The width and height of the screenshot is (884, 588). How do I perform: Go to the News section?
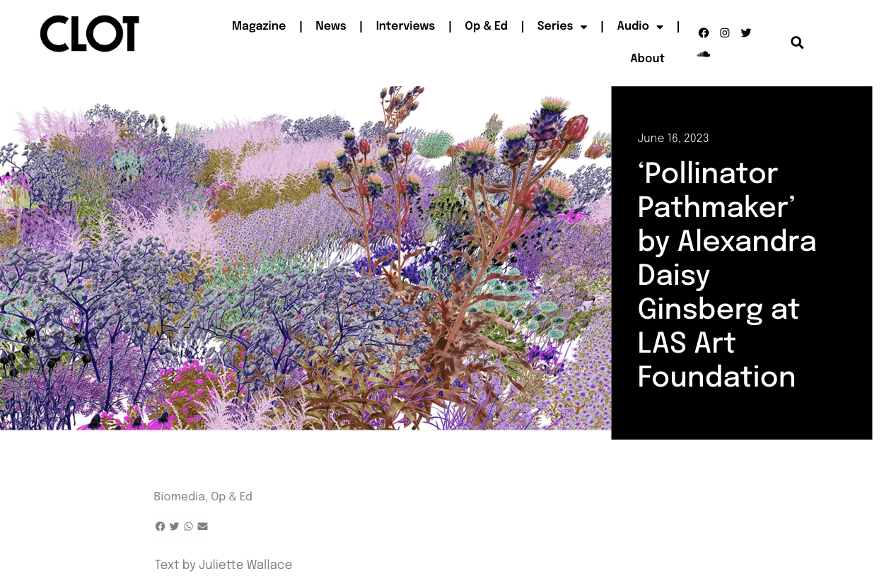pos(330,26)
